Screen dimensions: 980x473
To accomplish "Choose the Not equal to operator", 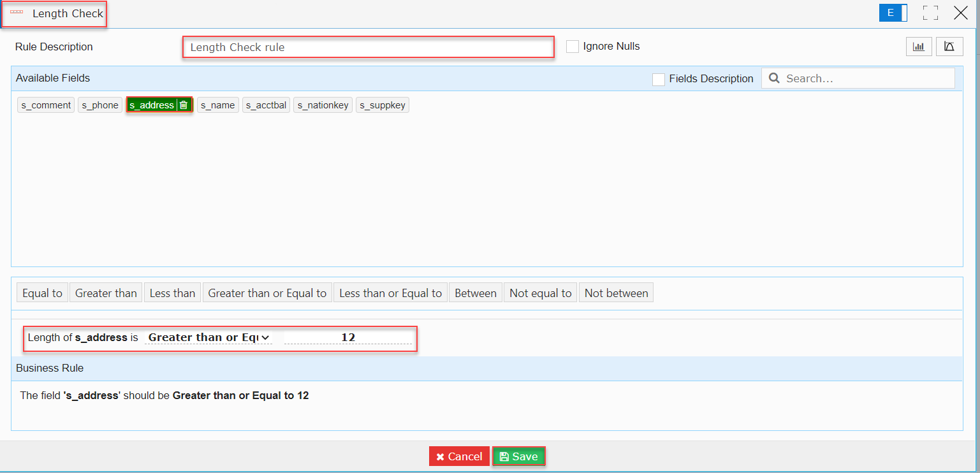I will point(540,293).
